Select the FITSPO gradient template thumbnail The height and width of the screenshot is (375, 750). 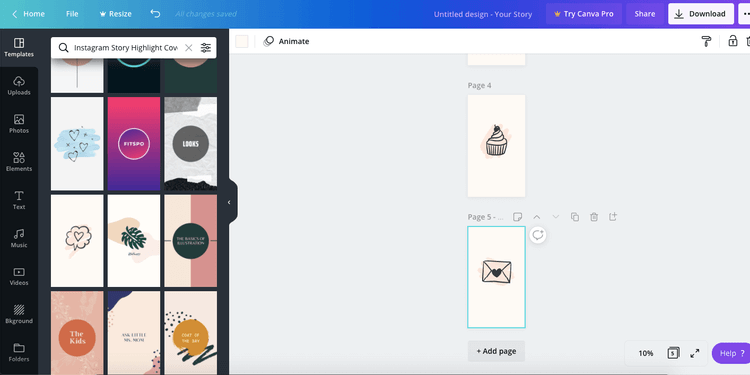(134, 143)
